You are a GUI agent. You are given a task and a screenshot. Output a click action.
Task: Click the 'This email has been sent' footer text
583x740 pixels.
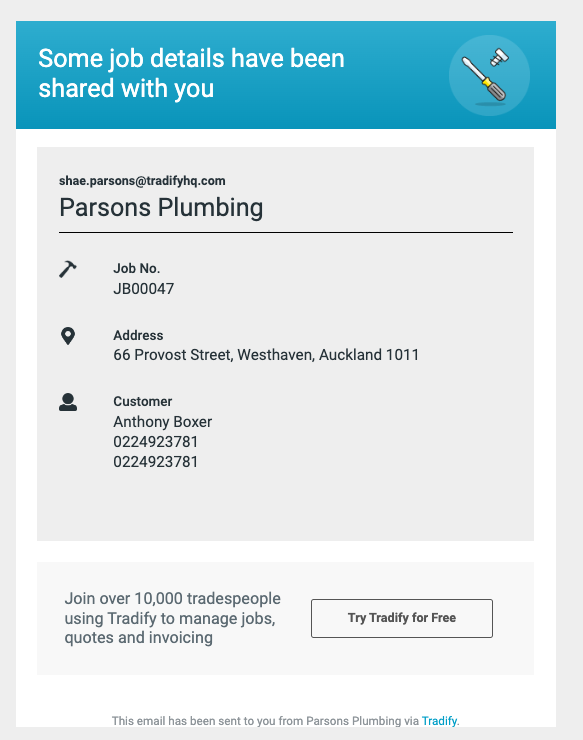265,721
